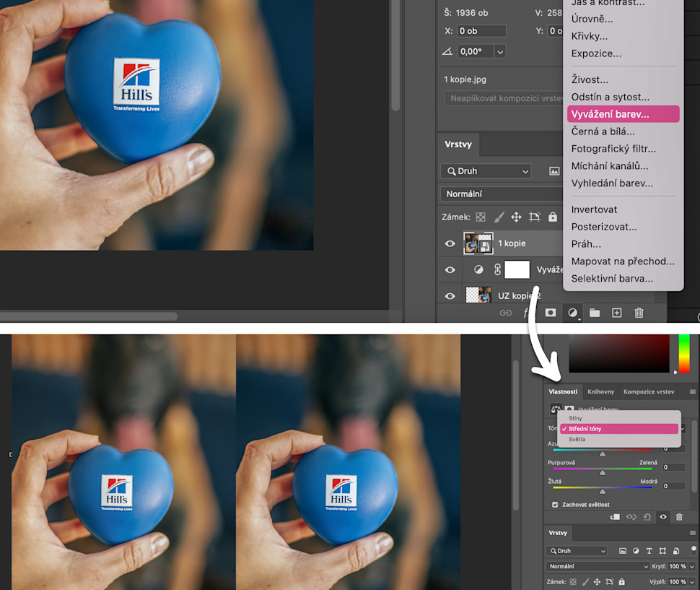Image resolution: width=700 pixels, height=590 pixels.
Task: Switch to Knihovny tab
Action: [x=600, y=391]
